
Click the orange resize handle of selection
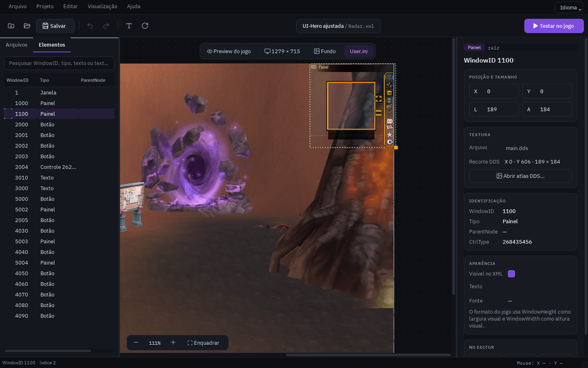(396, 147)
